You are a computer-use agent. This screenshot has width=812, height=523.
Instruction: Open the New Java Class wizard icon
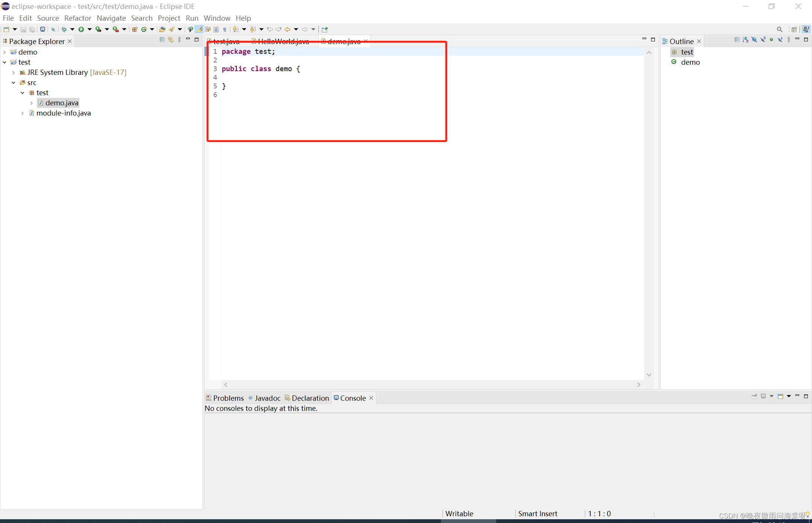(144, 29)
